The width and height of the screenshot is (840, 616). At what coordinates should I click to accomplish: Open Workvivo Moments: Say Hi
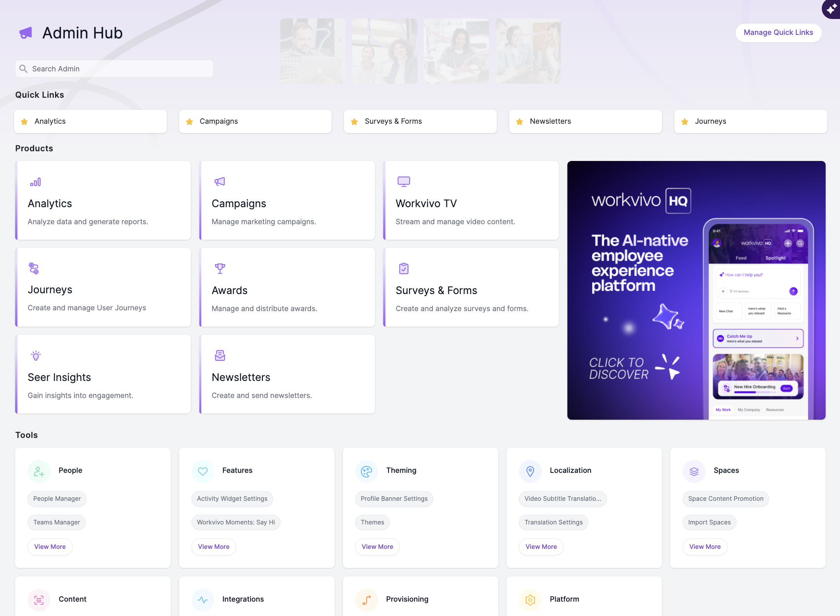[236, 523]
